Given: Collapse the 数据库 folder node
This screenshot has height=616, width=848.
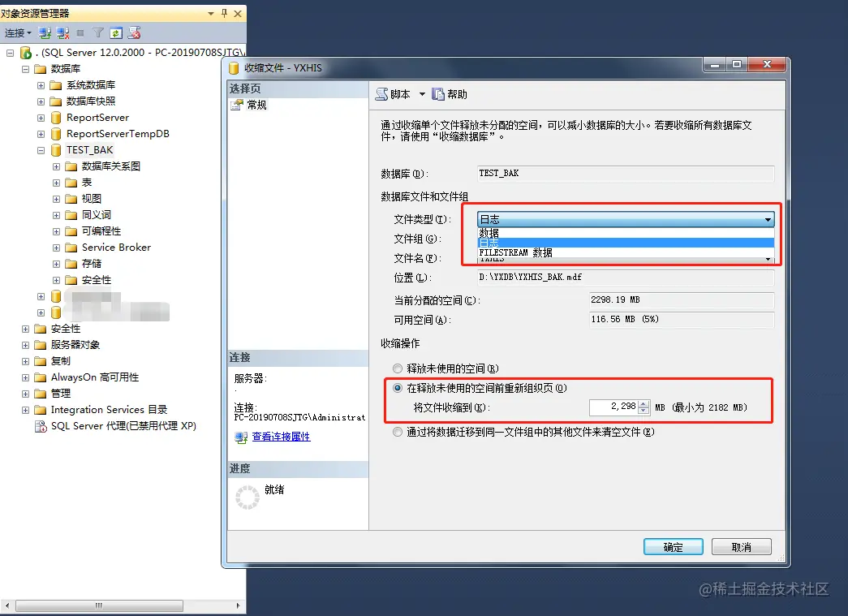Looking at the screenshot, I should [x=25, y=69].
